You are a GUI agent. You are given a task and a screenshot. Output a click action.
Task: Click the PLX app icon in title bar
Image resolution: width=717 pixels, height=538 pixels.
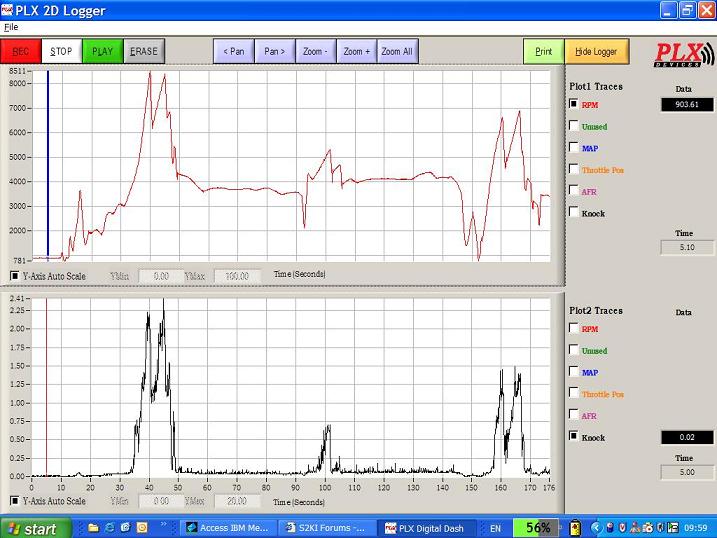click(x=7, y=10)
